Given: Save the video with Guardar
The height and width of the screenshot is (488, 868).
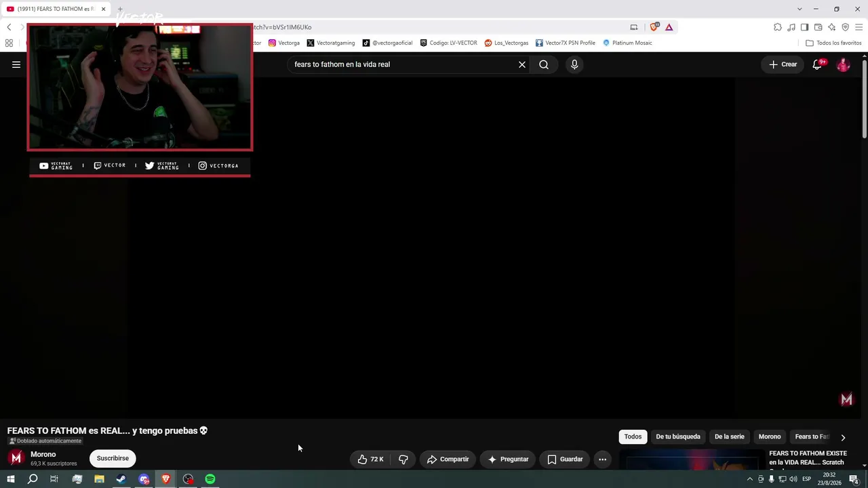Looking at the screenshot, I should pos(565,459).
